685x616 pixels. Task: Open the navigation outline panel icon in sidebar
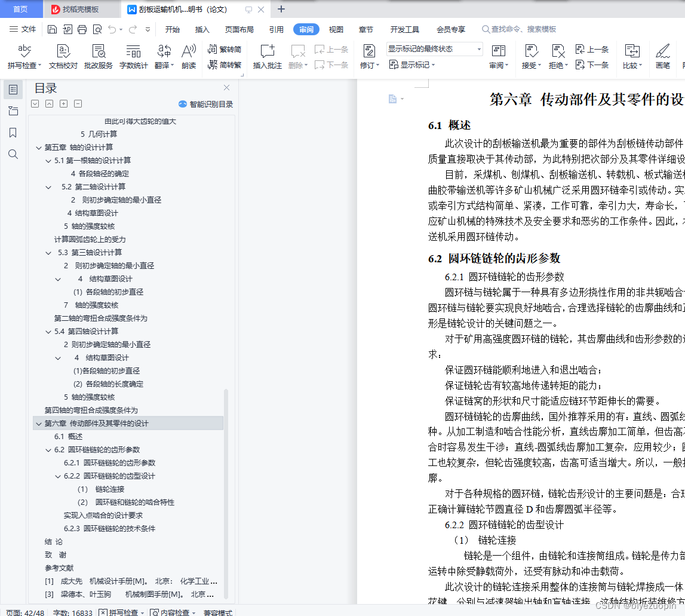coord(13,90)
